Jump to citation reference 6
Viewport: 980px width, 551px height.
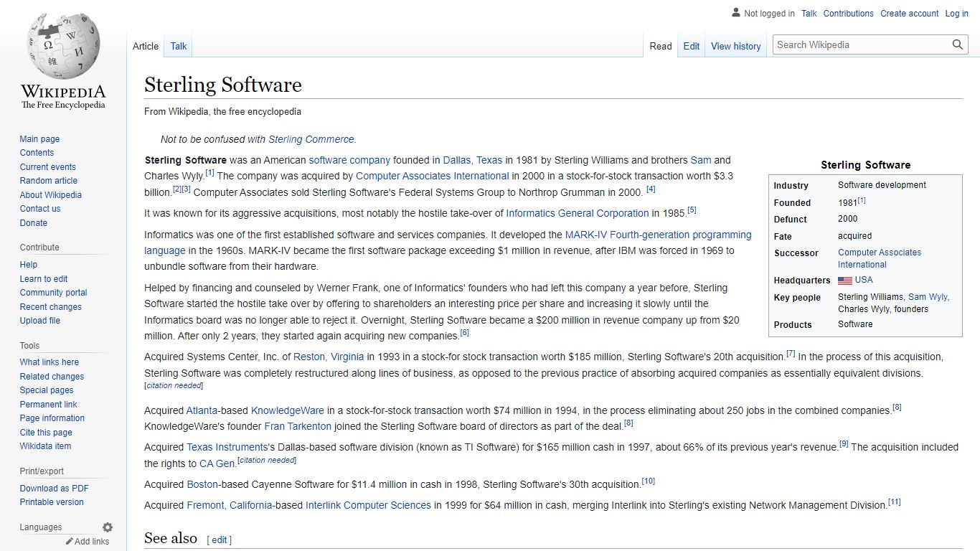coord(465,333)
